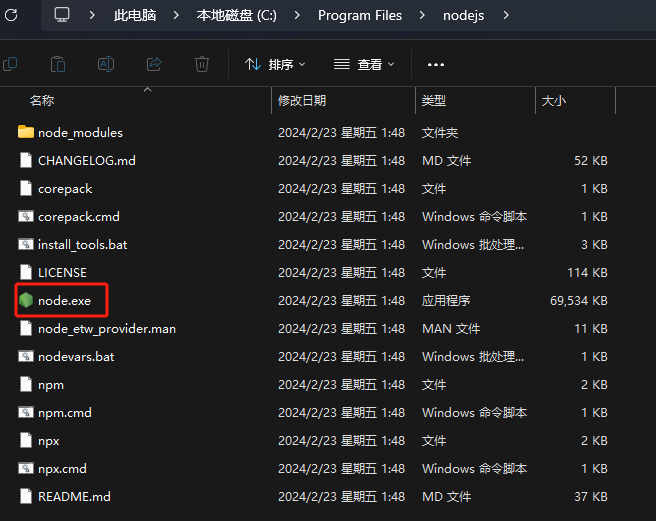This screenshot has height=521, width=656.
Task: Select the nodevars.bat file icon
Action: (x=26, y=356)
